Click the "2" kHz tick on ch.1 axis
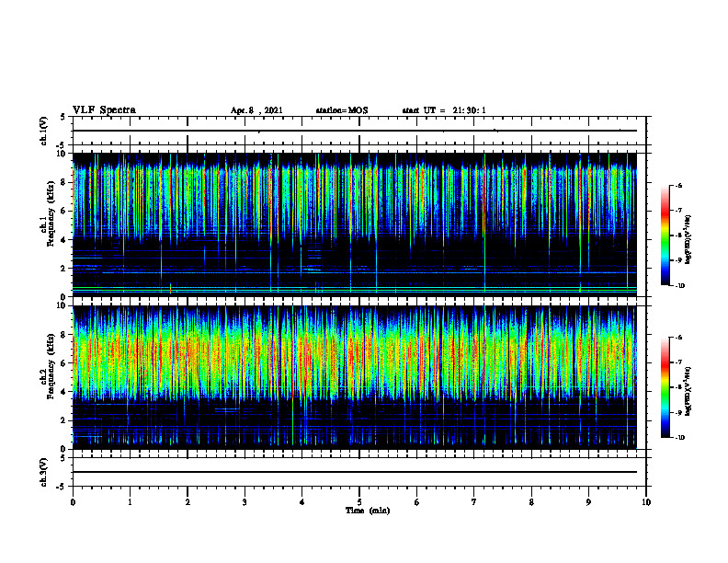The image size is (728, 563). (63, 269)
